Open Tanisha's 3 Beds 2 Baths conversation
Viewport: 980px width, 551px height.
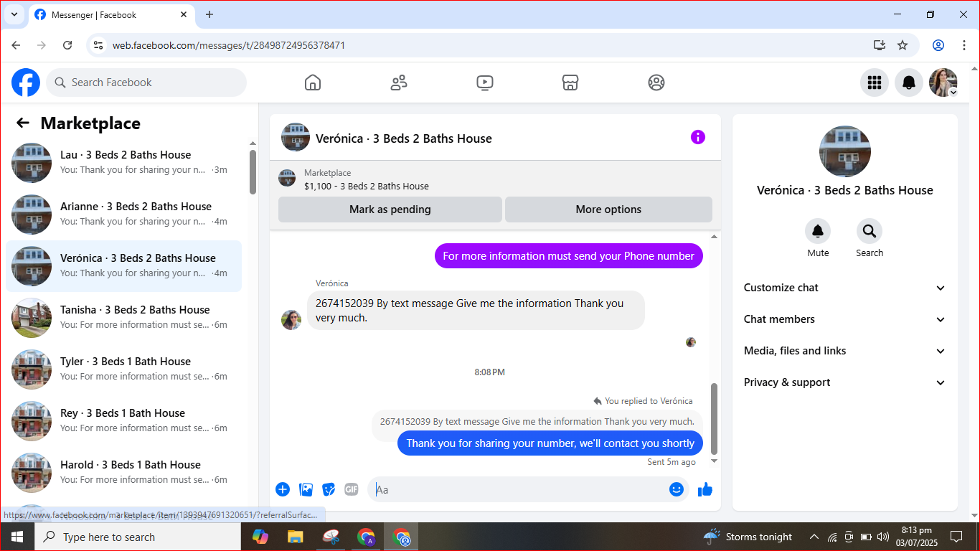tap(124, 318)
